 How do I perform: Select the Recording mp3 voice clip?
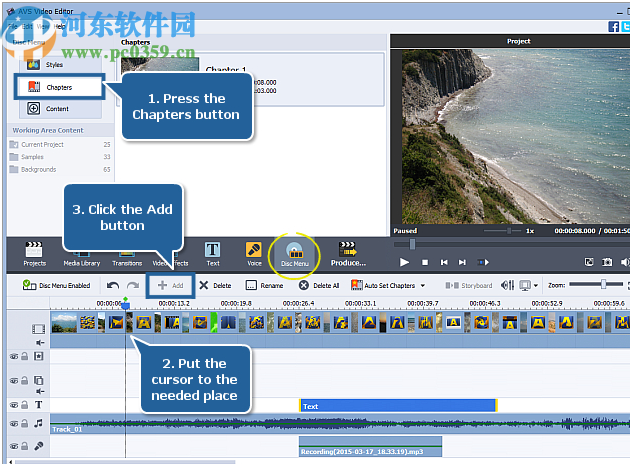coord(370,447)
